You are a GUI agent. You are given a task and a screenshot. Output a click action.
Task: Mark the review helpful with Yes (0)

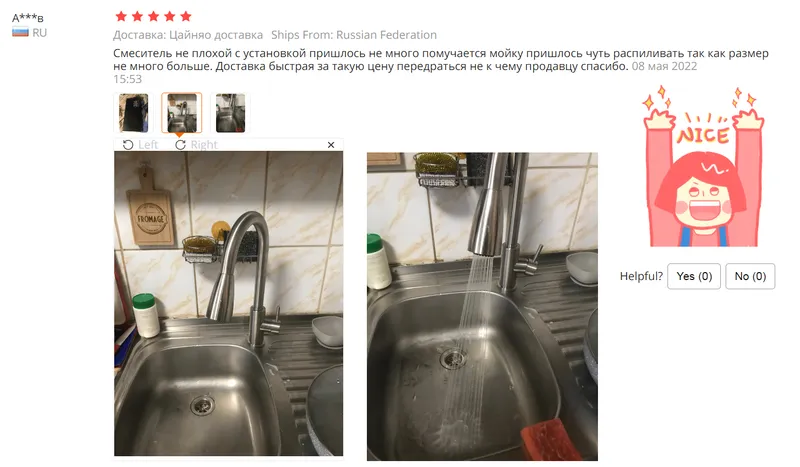694,276
